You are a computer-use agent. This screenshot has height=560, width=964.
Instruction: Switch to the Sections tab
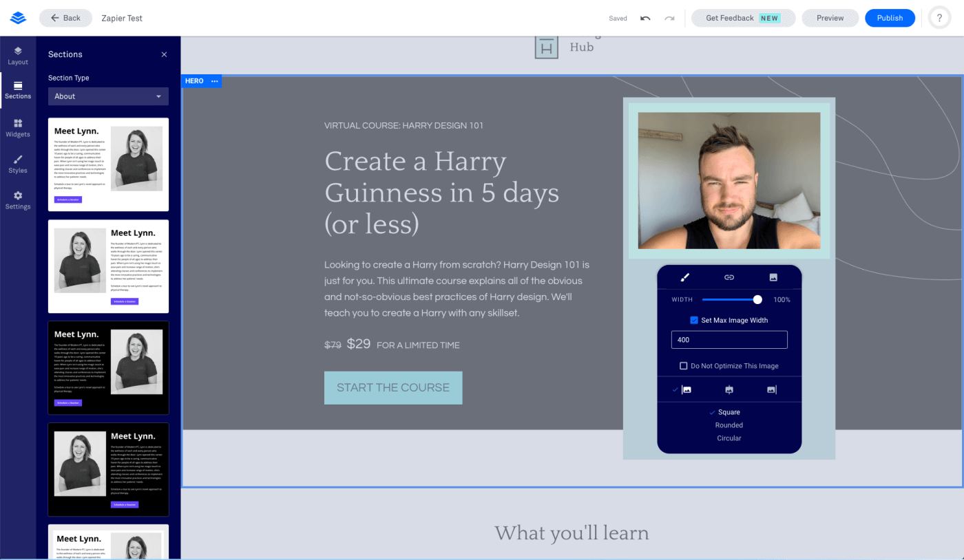[18, 89]
